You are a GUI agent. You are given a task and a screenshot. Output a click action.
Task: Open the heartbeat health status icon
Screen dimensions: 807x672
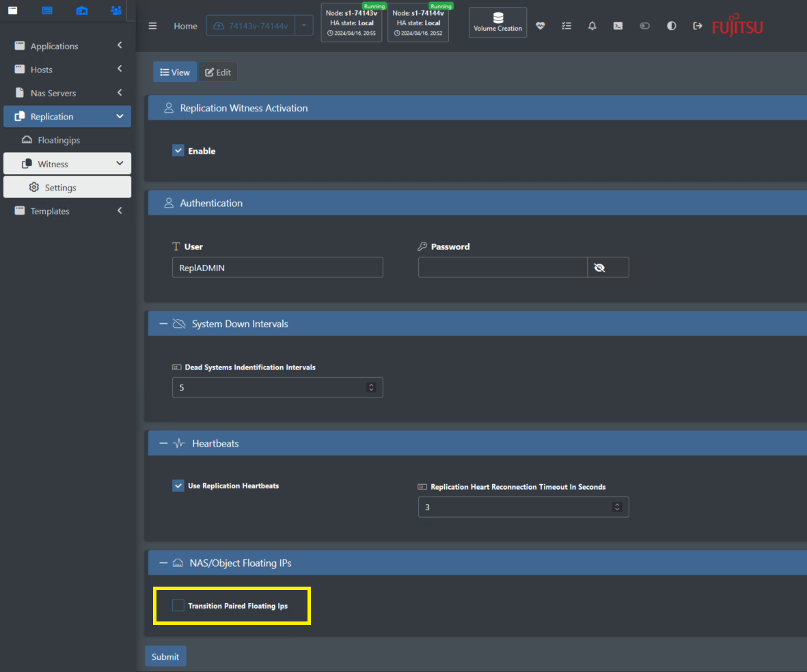[540, 26]
